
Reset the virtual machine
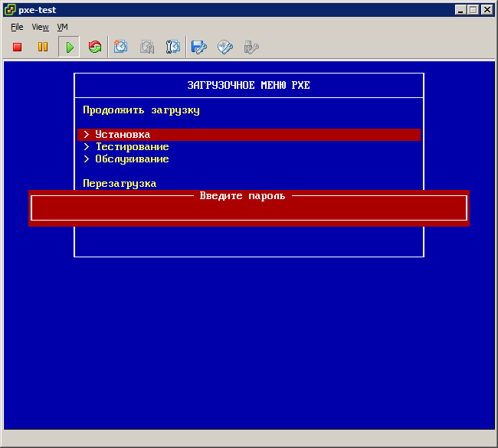pos(95,47)
